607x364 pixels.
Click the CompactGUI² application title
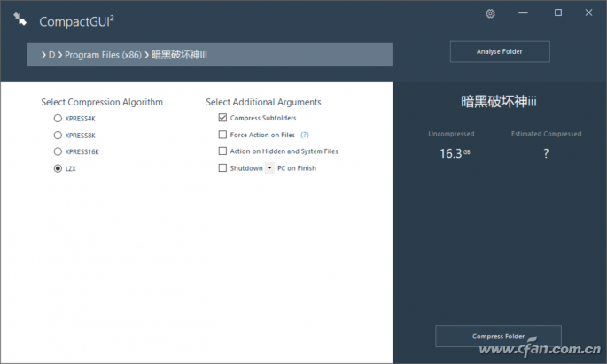(x=76, y=21)
